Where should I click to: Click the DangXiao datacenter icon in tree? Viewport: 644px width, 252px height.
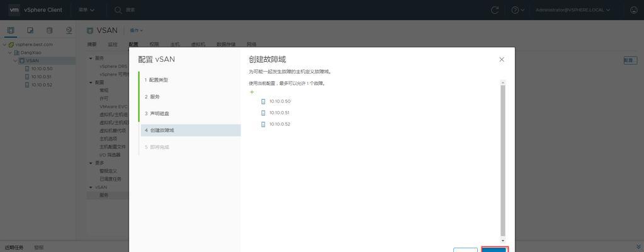click(17, 53)
